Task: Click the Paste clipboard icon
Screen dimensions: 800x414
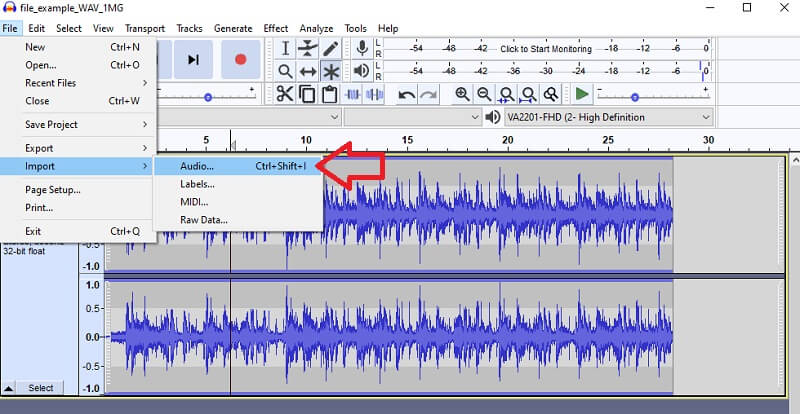Action: tap(329, 94)
